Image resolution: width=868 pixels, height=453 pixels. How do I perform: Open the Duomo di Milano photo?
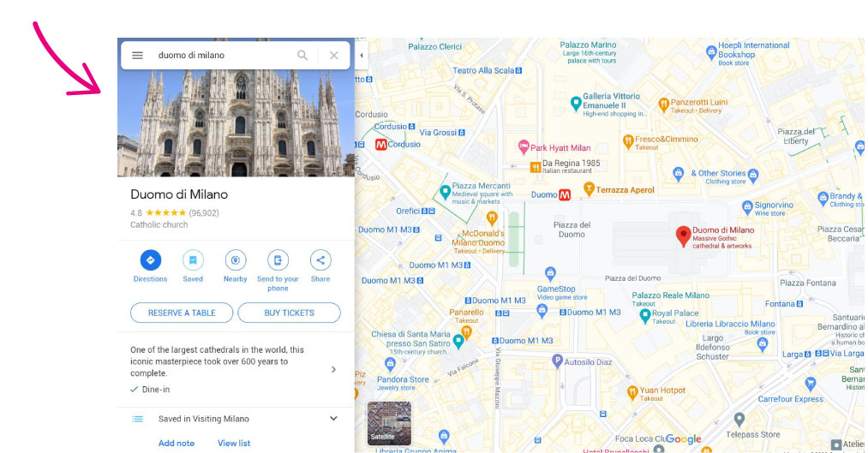(x=236, y=122)
